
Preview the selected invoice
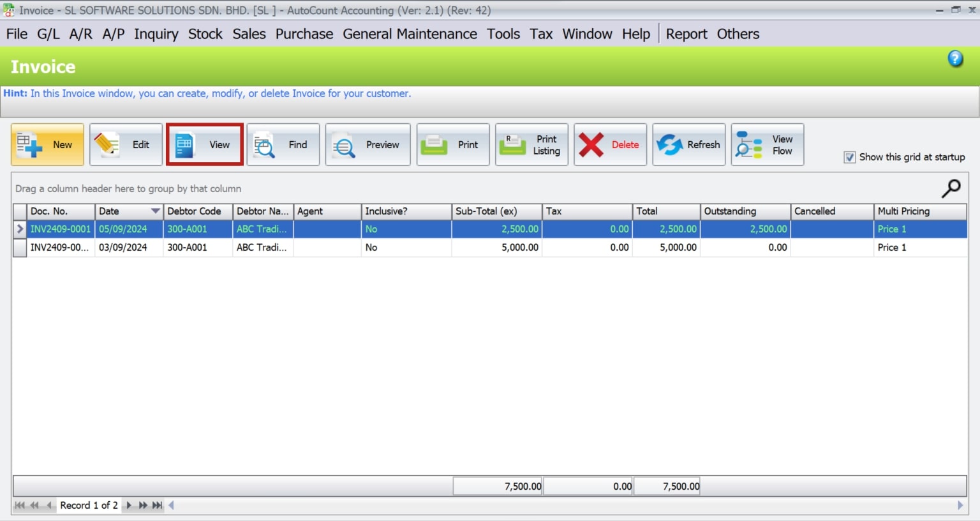[x=367, y=144]
